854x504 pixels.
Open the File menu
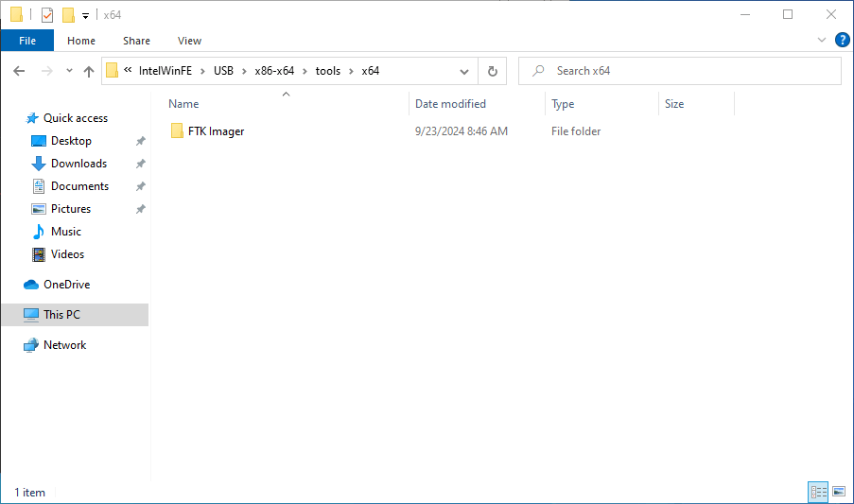pyautogui.click(x=27, y=41)
